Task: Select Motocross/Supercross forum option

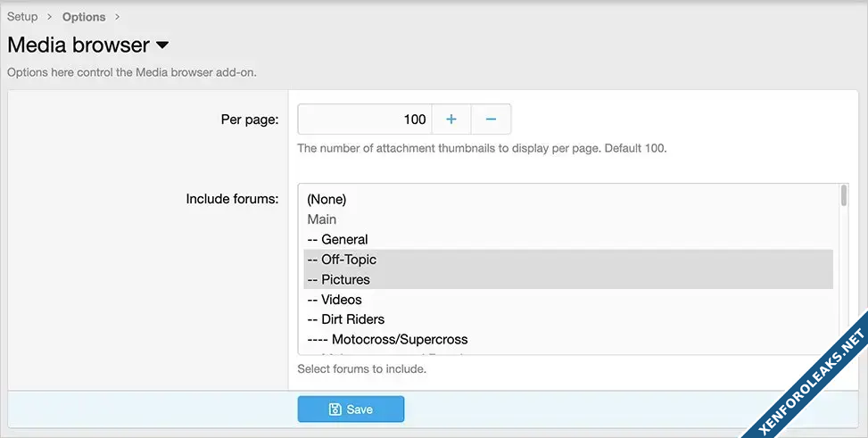Action: 387,340
